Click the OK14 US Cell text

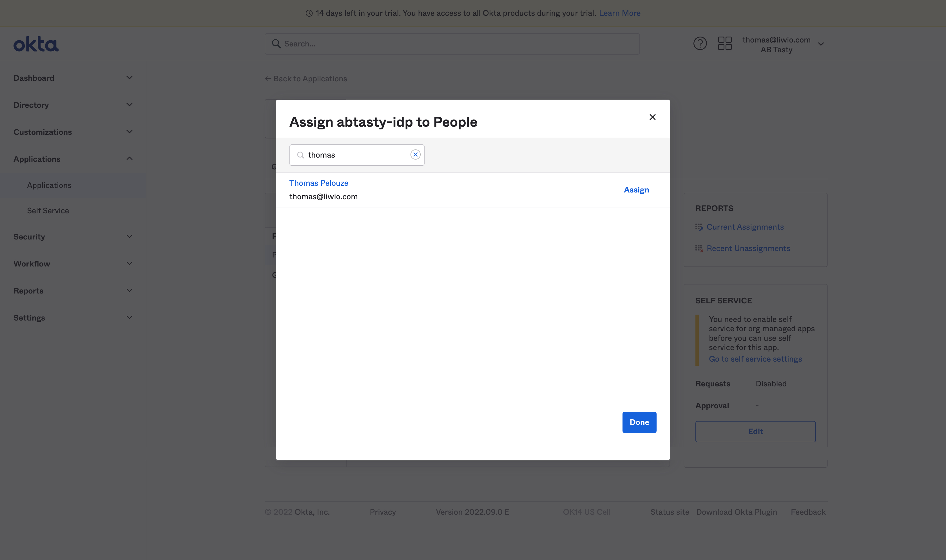(x=587, y=512)
